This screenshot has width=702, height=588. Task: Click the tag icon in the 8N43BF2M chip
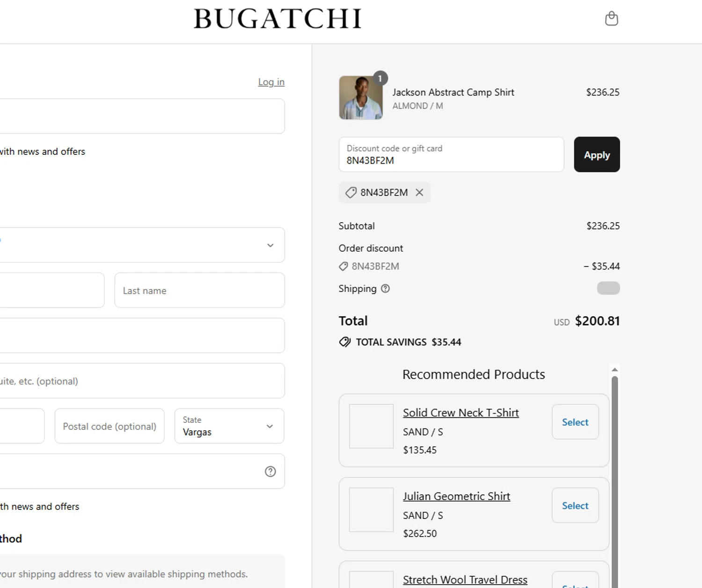(x=351, y=192)
